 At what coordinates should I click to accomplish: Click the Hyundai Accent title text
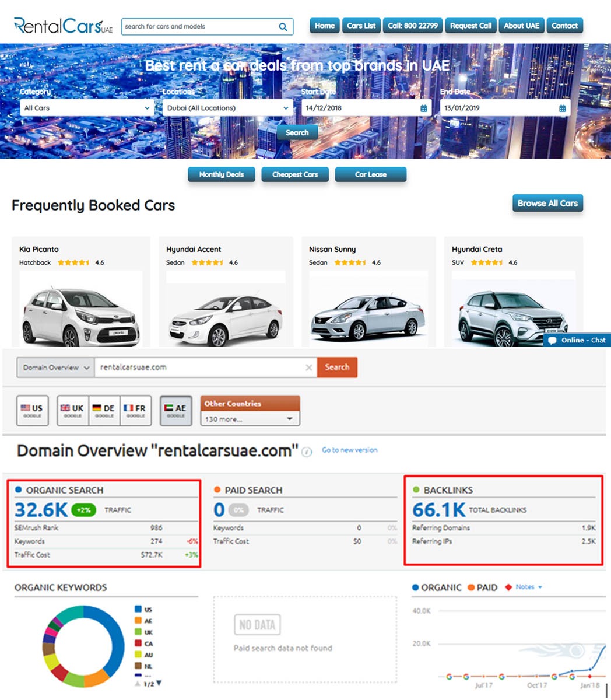click(x=194, y=250)
